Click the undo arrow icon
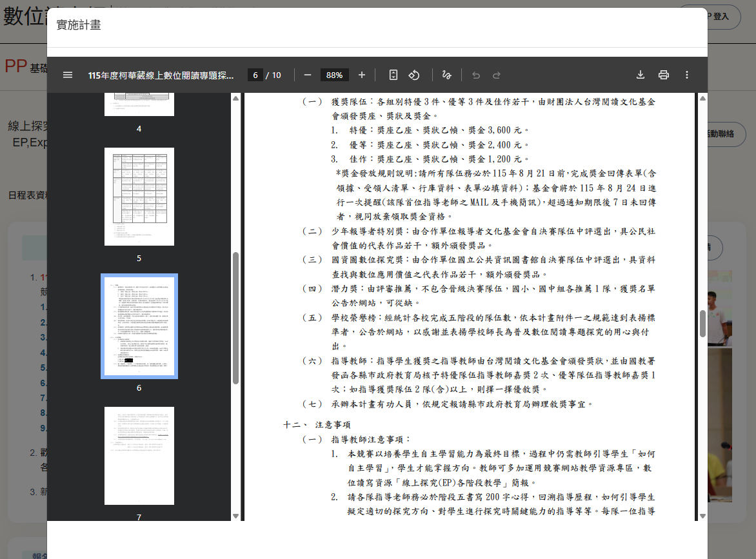The image size is (756, 559). click(476, 75)
